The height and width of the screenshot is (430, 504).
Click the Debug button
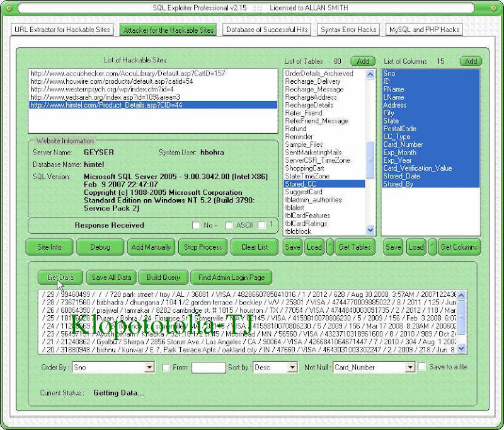(x=100, y=247)
